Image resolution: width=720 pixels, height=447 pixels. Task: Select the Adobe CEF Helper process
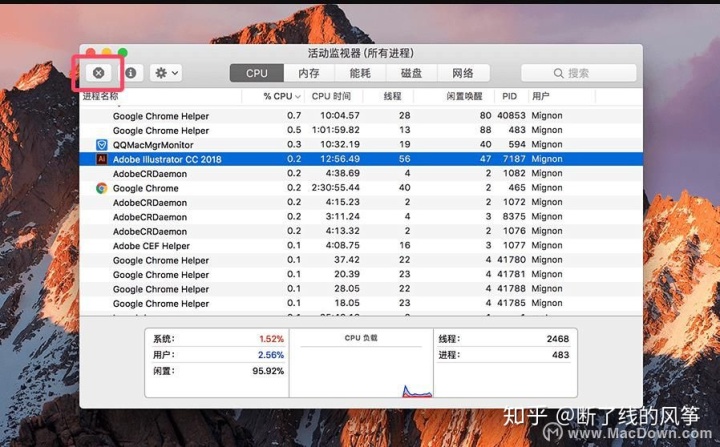pyautogui.click(x=361, y=246)
